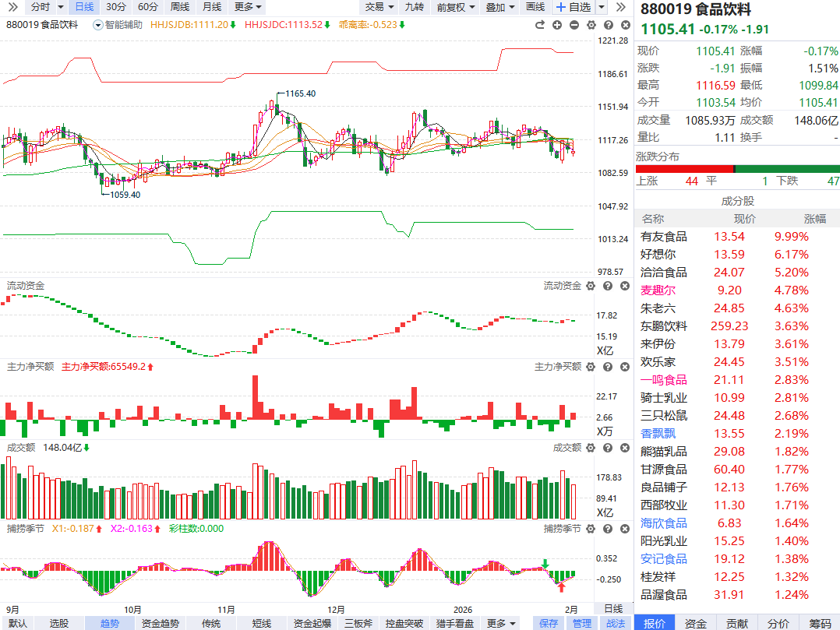840x630 pixels.
Task: Click the 涨跌分布 red-green distribution bar
Action: point(737,168)
